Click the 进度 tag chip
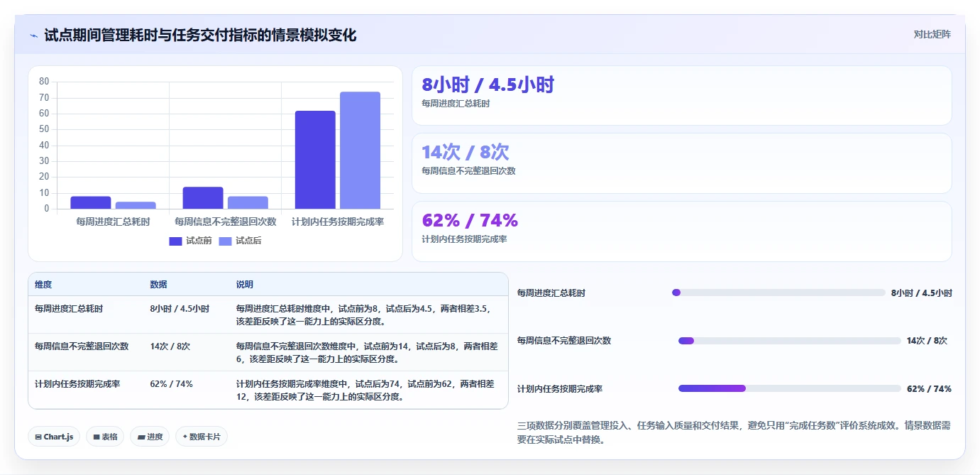This screenshot has width=980, height=475. point(150,437)
